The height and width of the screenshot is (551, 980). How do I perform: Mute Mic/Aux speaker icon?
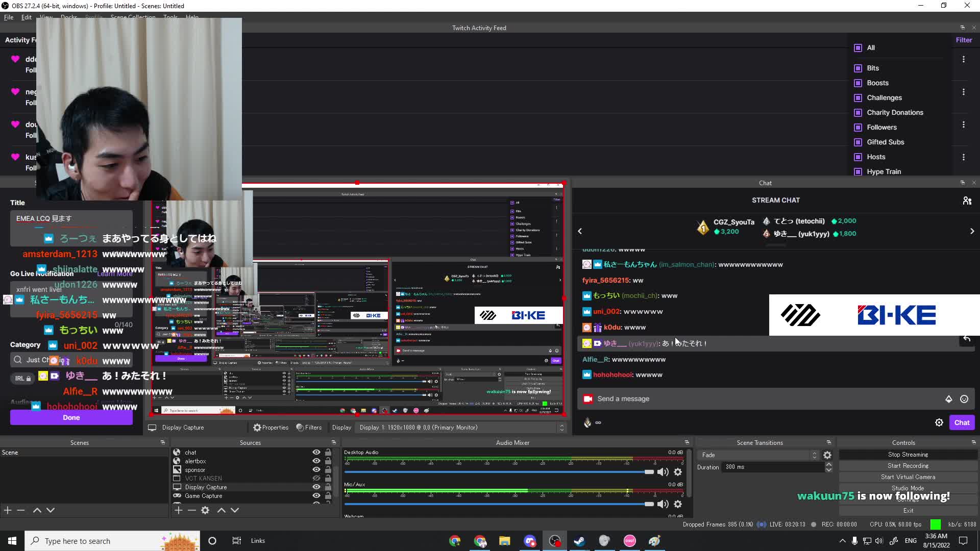663,504
